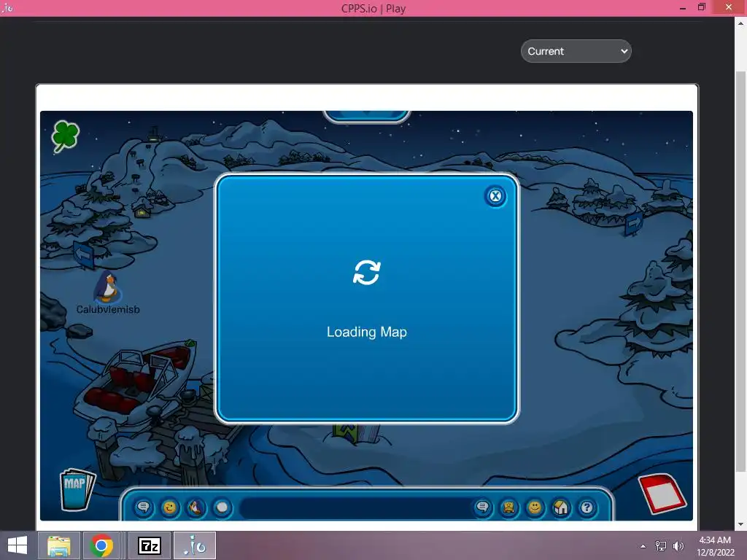Image resolution: width=747 pixels, height=560 pixels.
Task: Click the chat message input bar
Action: click(355, 508)
